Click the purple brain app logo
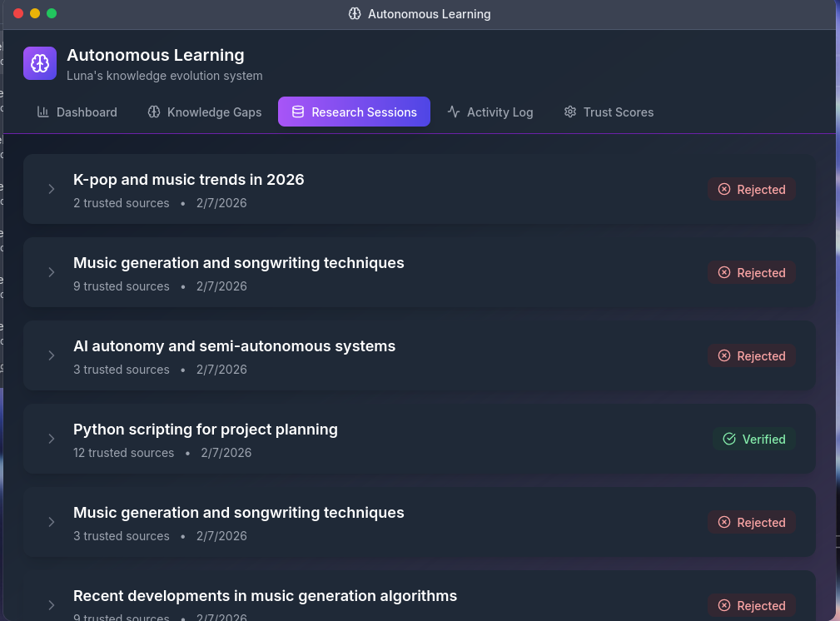This screenshot has width=840, height=621. 40,63
